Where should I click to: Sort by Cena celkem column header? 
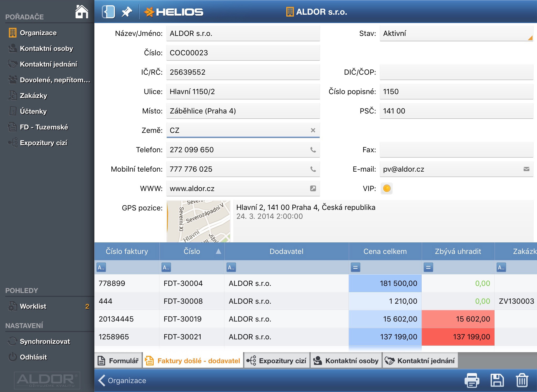[x=385, y=251]
